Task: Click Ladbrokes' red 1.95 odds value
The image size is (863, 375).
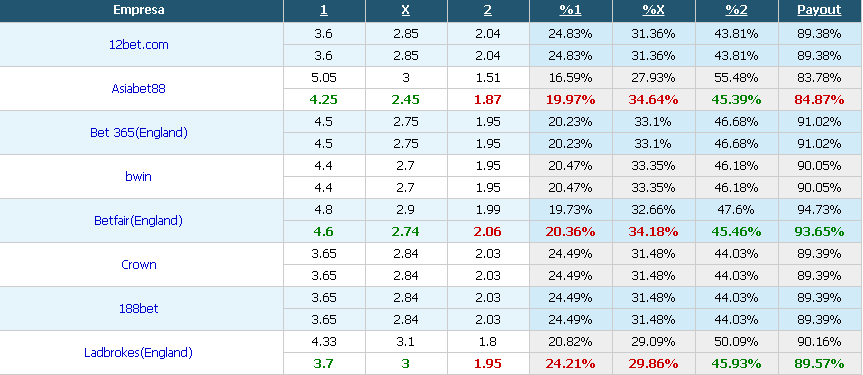Action: coord(488,364)
